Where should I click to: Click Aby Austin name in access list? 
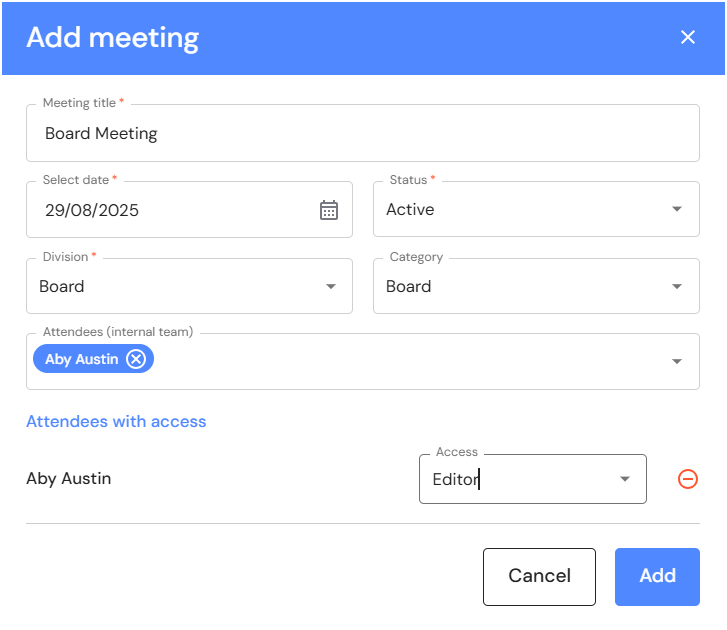(x=69, y=479)
